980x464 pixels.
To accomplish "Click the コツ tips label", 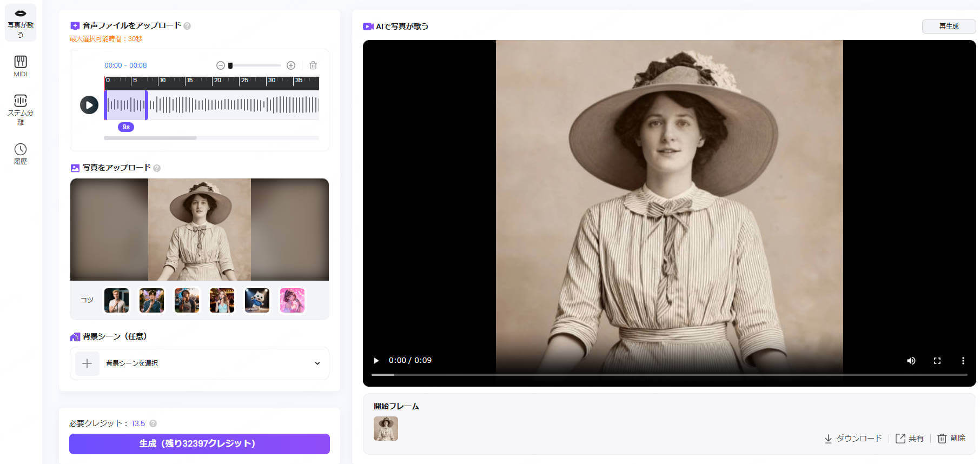I will (x=87, y=300).
